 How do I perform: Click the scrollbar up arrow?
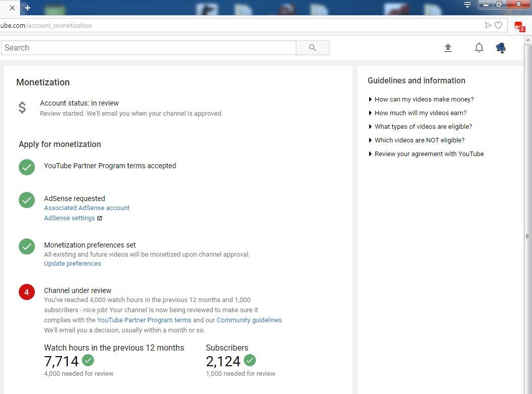tap(527, 40)
